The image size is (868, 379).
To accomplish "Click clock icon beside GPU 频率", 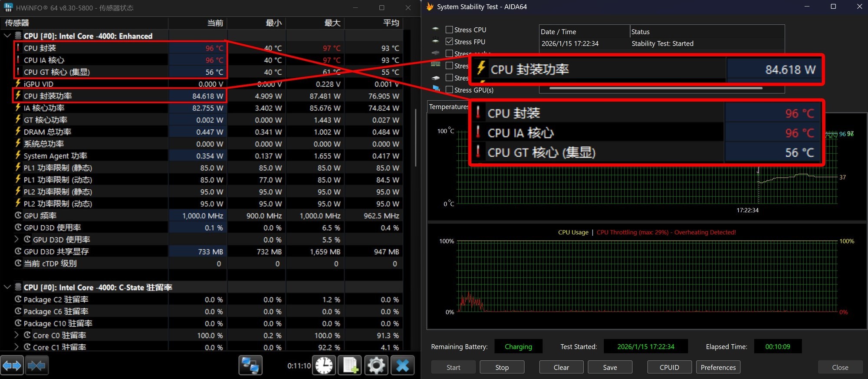I will click(18, 215).
